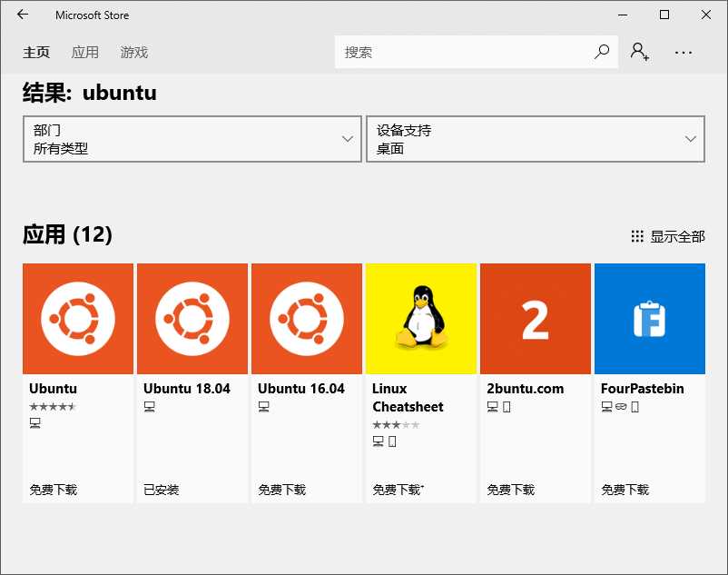Click the Linux Cheatsheet title text

point(408,398)
